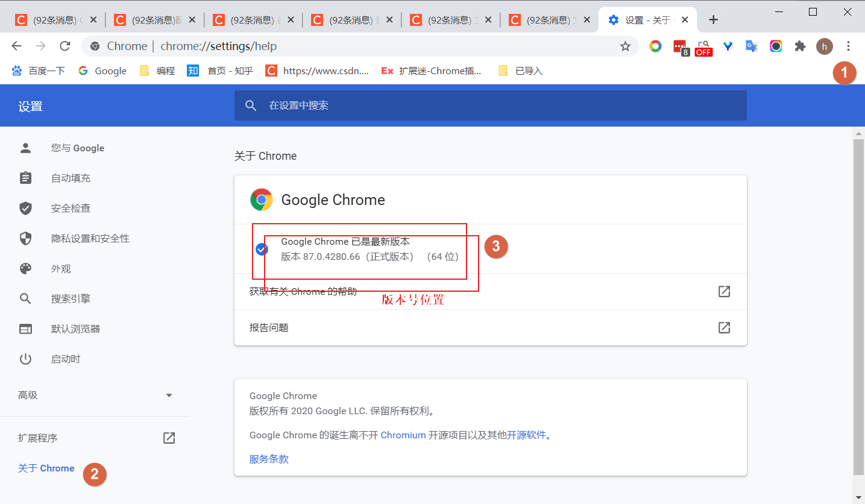Open Chrome's three-dot menu
The width and height of the screenshot is (865, 504).
(848, 46)
